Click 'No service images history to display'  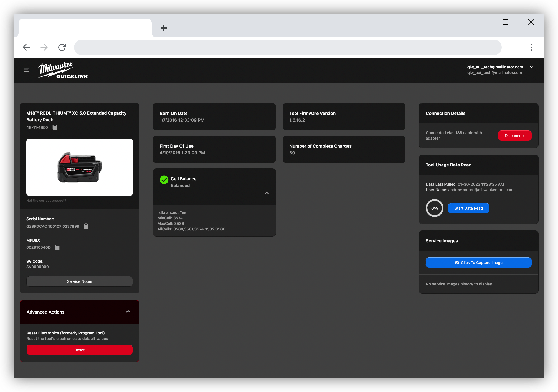click(459, 284)
